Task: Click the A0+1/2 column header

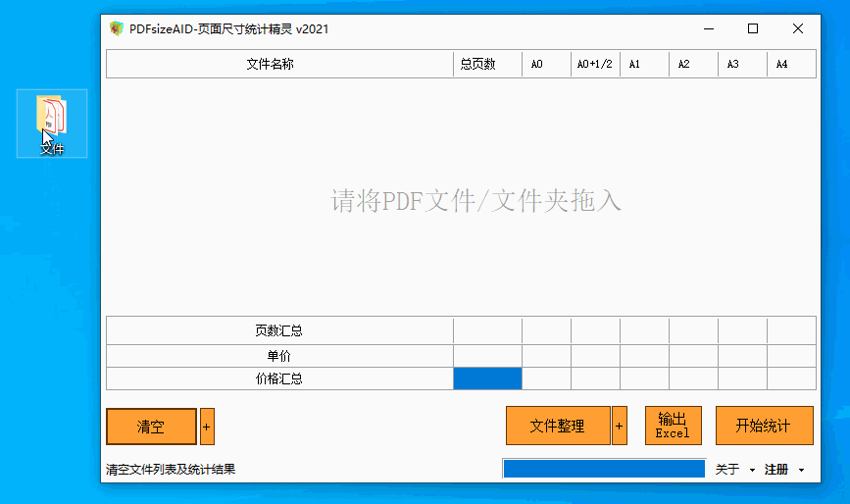Action: [595, 64]
